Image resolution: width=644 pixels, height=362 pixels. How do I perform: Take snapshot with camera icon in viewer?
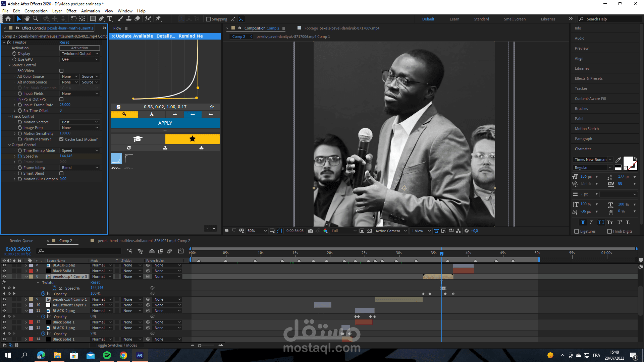[310, 231]
